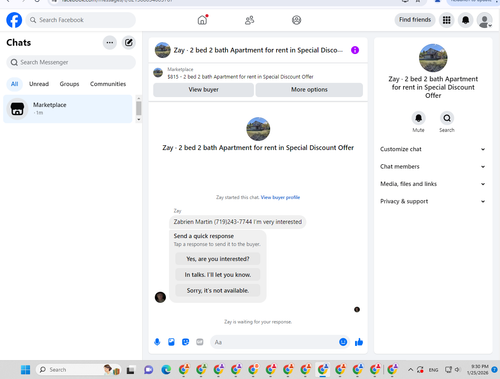The width and height of the screenshot is (500, 379).
Task: Choose a GIF icon
Action: [x=200, y=342]
